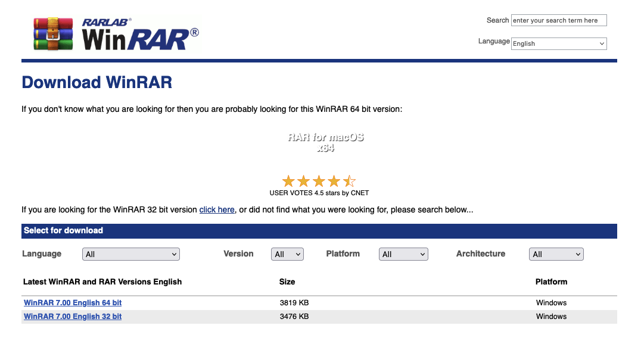Download WinRAR 7.00 English 32 bit
The height and width of the screenshot is (341, 644).
pos(73,317)
